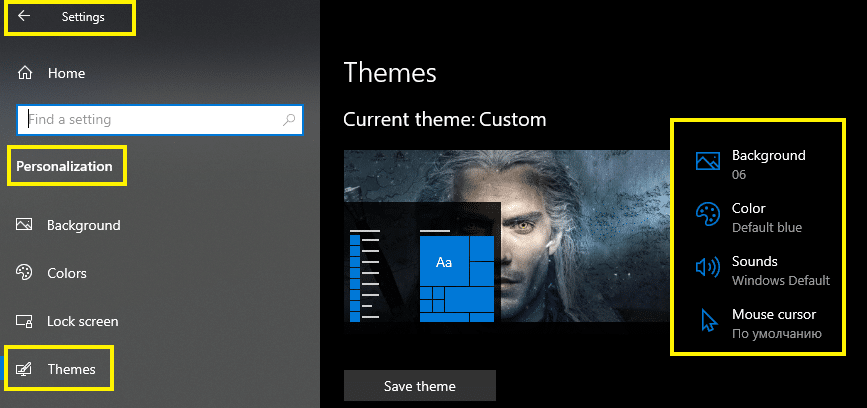
Task: Click the blue Mouse cursor arrow icon
Action: coord(708,320)
